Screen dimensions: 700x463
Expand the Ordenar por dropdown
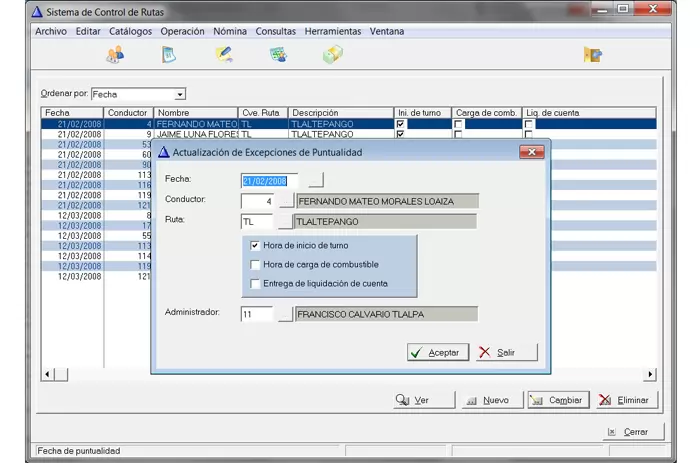click(x=180, y=94)
